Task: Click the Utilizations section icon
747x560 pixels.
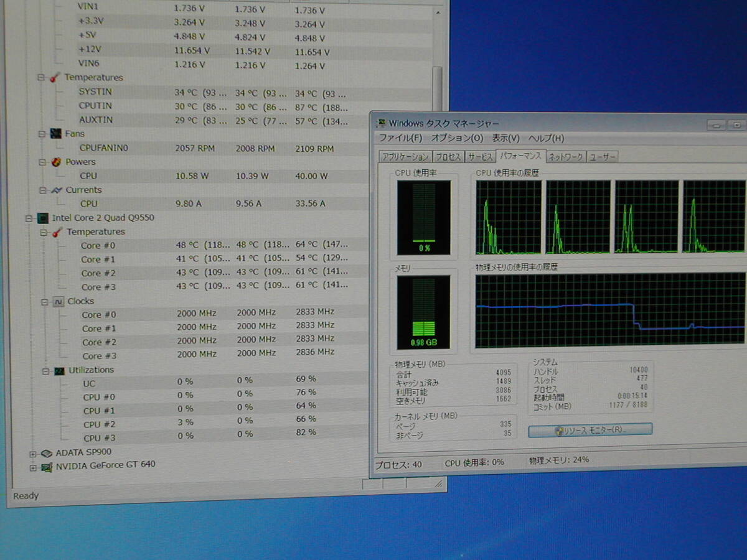Action: [59, 370]
